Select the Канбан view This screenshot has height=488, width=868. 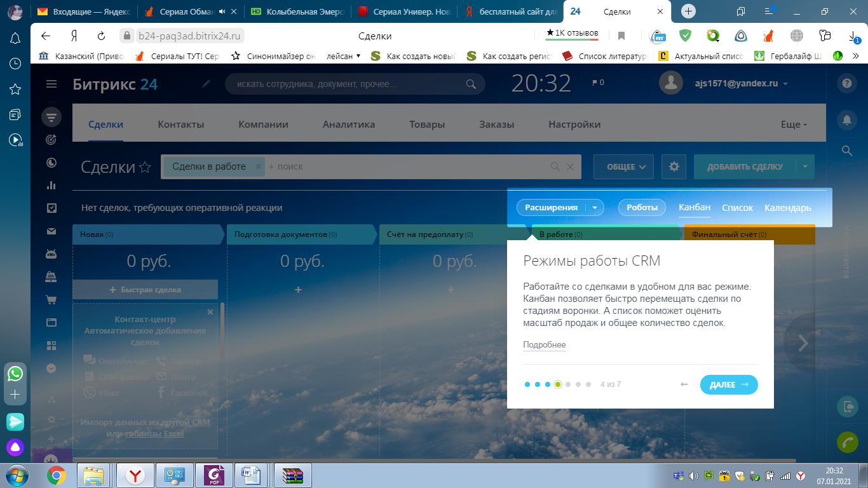point(695,208)
